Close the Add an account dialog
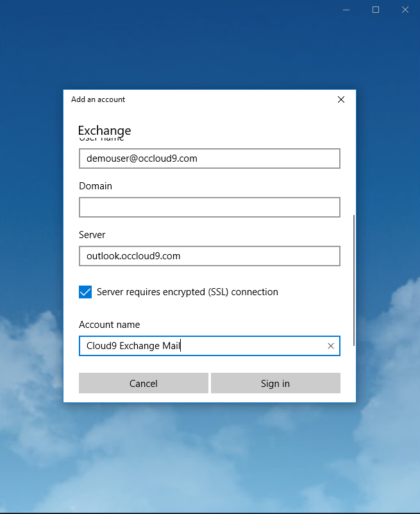The image size is (420, 514). tap(340, 99)
